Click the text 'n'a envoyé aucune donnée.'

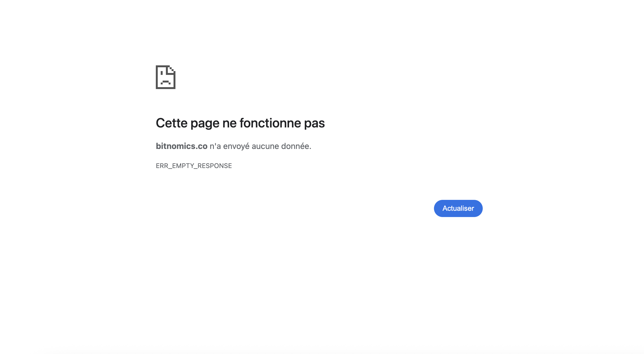260,146
